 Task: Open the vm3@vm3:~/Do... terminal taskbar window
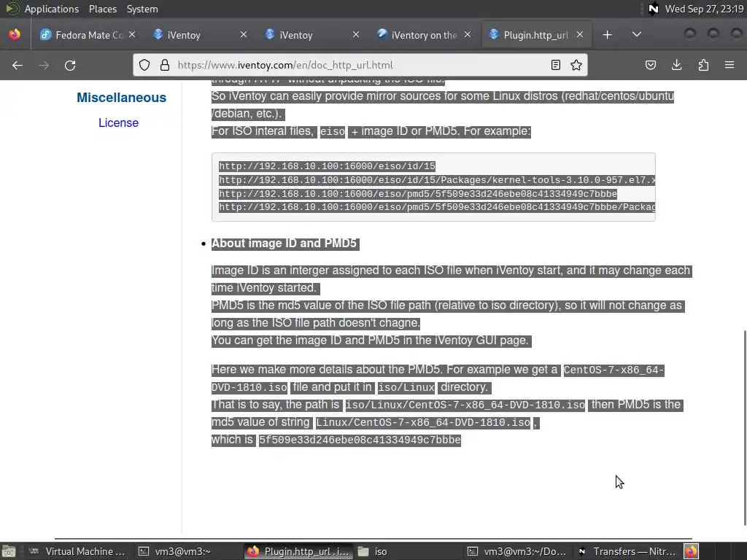pos(517,551)
